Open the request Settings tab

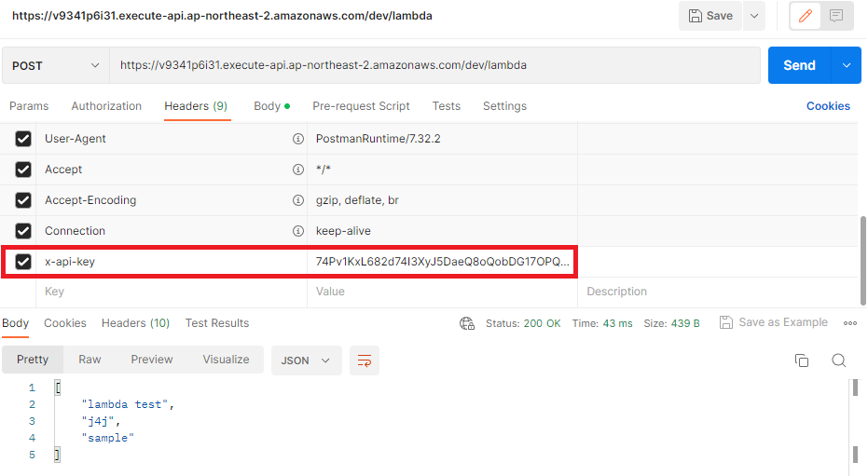coord(505,106)
